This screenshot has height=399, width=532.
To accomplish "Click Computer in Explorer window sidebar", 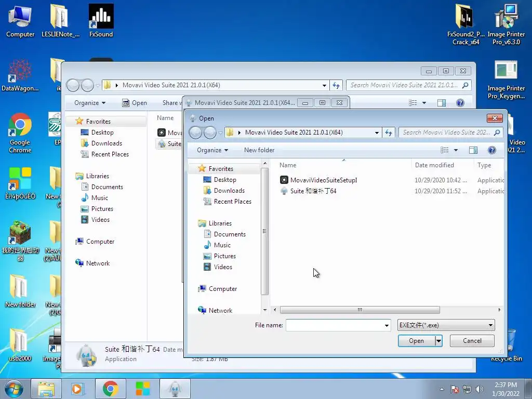I will [x=95, y=242].
